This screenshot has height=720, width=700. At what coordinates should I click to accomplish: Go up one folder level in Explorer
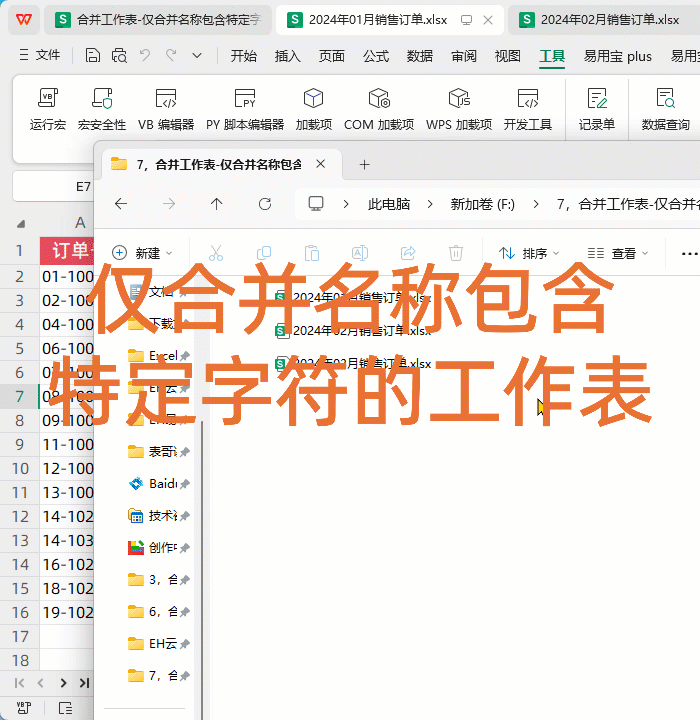coord(216,203)
